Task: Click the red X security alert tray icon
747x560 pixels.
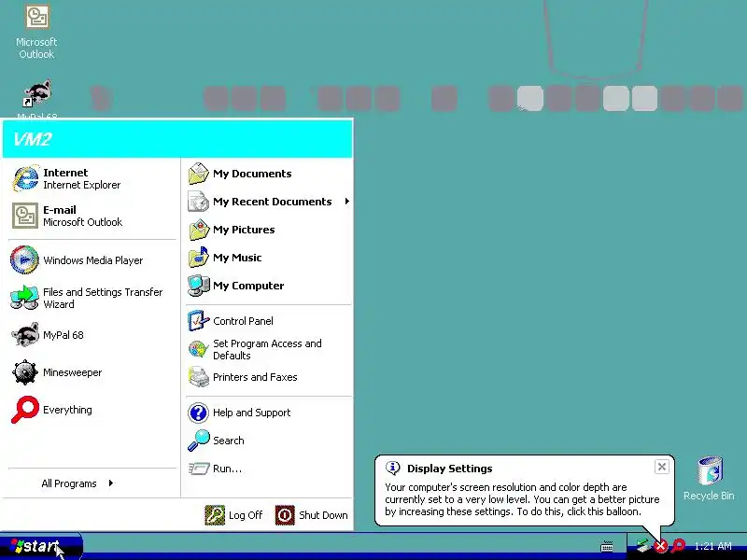Action: click(x=661, y=546)
